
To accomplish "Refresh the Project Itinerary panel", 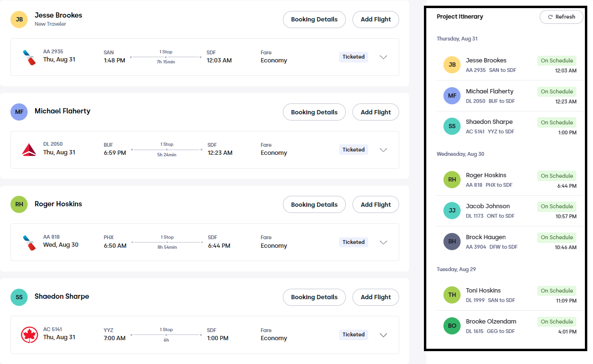I will point(561,17).
